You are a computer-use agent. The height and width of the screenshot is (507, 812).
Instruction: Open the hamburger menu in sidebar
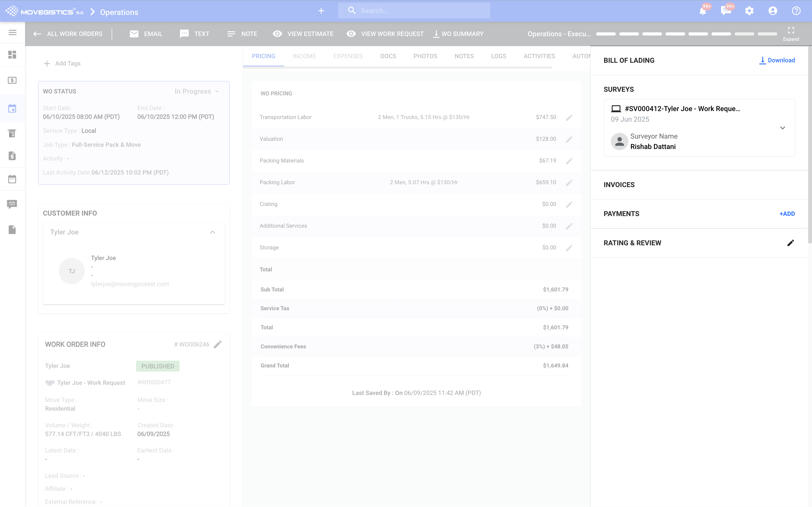pyautogui.click(x=12, y=33)
